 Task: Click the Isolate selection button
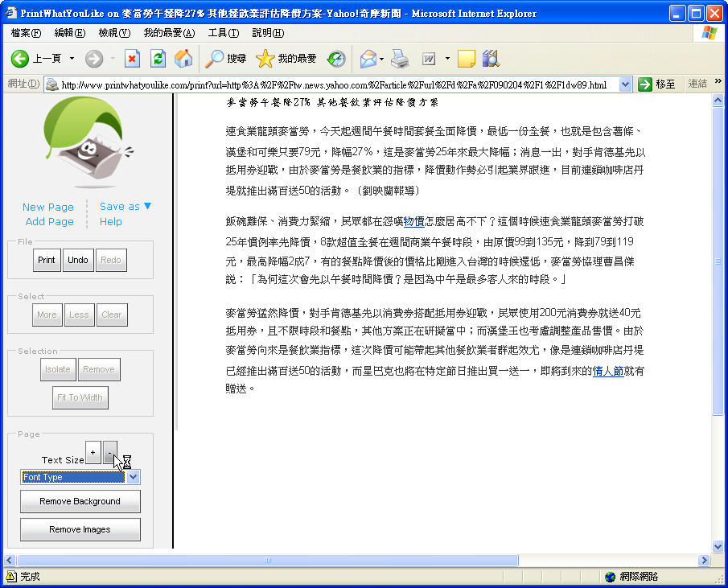[x=58, y=369]
